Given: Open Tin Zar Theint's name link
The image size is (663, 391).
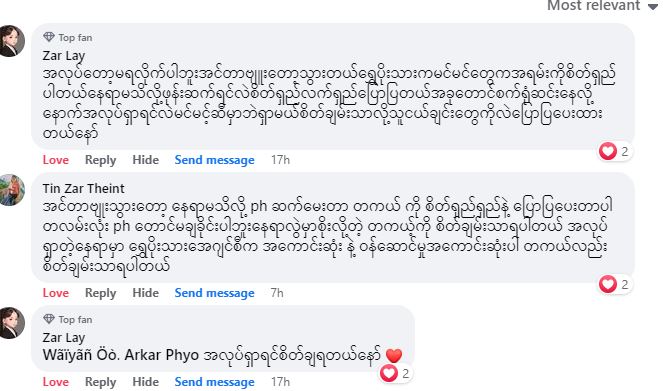Looking at the screenshot, I should 83,189.
